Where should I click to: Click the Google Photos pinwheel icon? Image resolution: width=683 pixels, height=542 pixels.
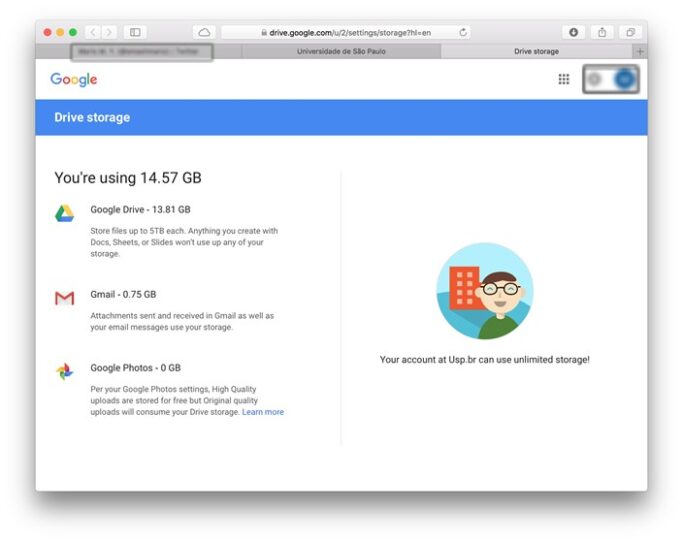pyautogui.click(x=64, y=371)
